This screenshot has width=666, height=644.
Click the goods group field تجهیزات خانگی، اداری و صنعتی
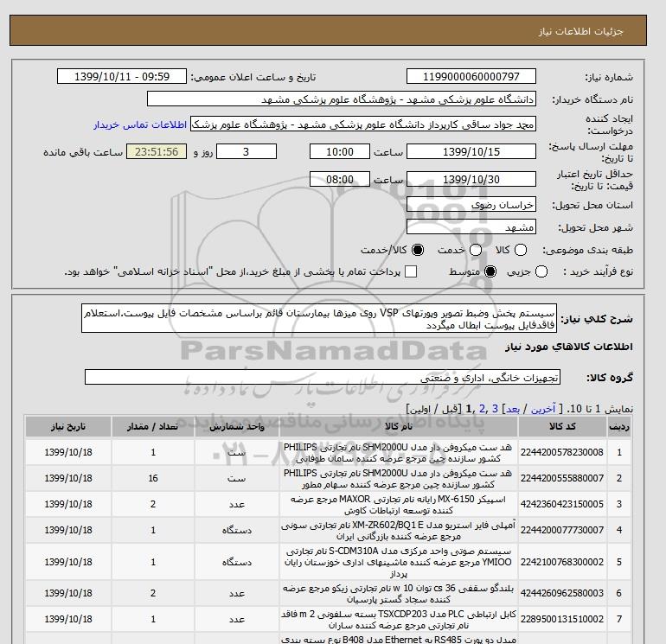[x=323, y=377]
